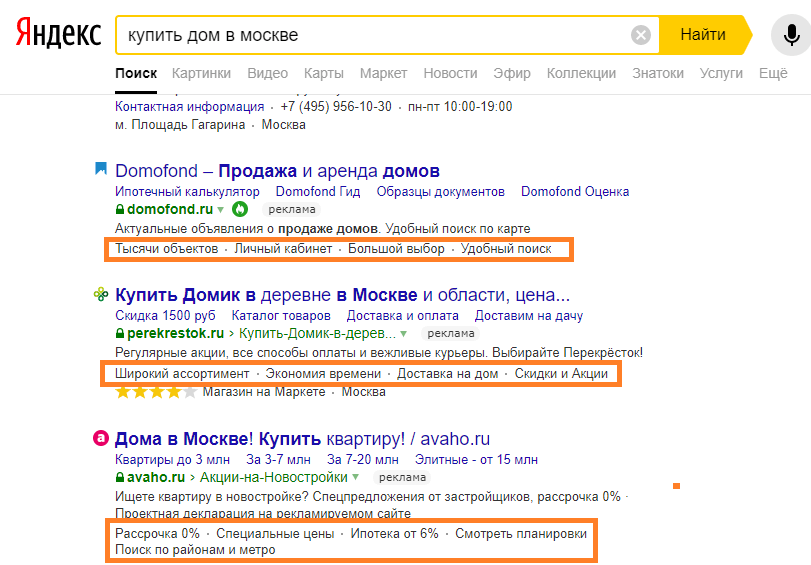Select the Поиск tab
The image size is (811, 565).
(136, 73)
